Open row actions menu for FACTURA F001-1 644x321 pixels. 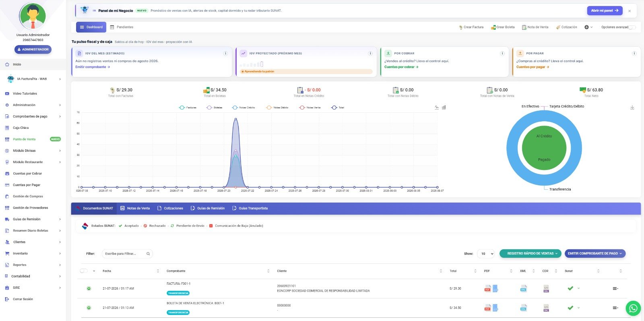pyautogui.click(x=615, y=288)
